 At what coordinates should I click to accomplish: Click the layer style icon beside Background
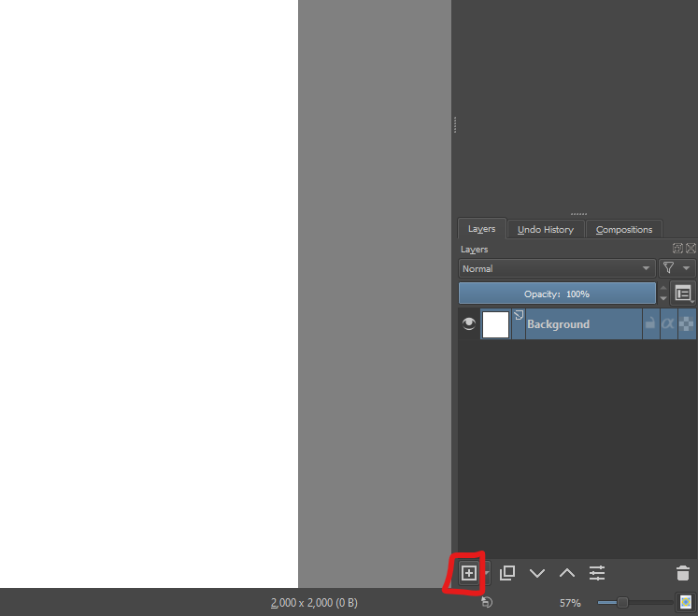pyautogui.click(x=519, y=316)
